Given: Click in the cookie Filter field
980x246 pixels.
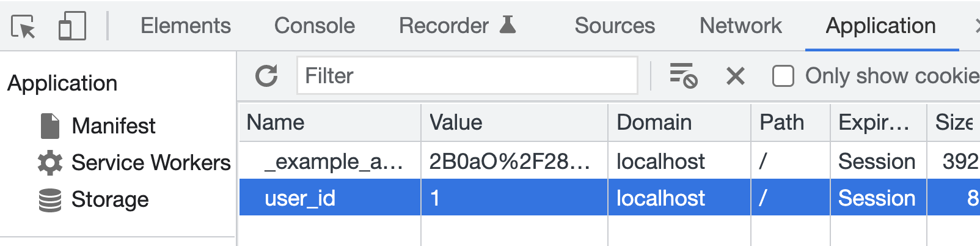Looking at the screenshot, I should click(x=467, y=76).
